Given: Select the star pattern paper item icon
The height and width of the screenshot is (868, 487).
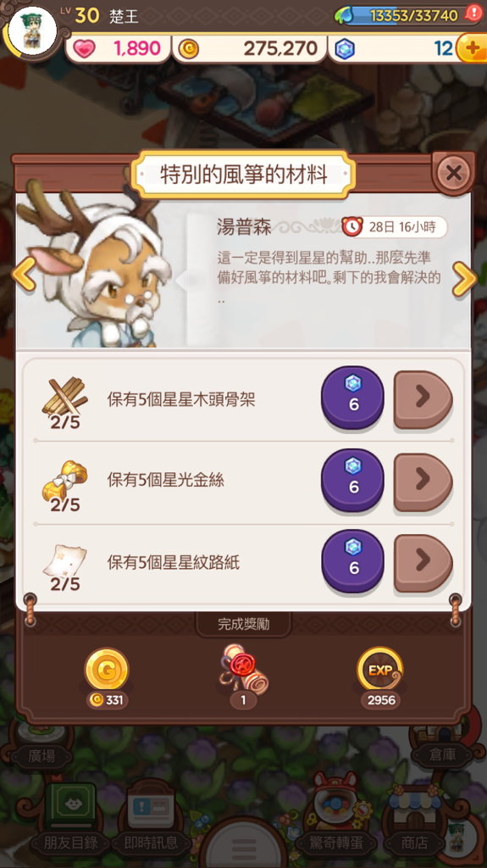Looking at the screenshot, I should click(x=64, y=560).
